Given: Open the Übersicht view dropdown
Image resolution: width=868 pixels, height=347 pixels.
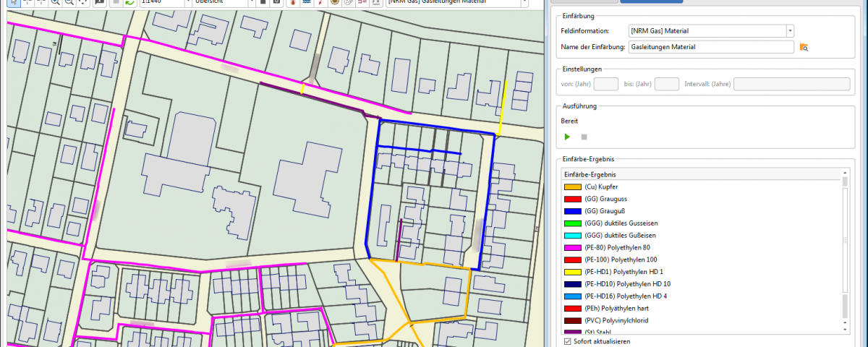Looking at the screenshot, I should 250,2.
